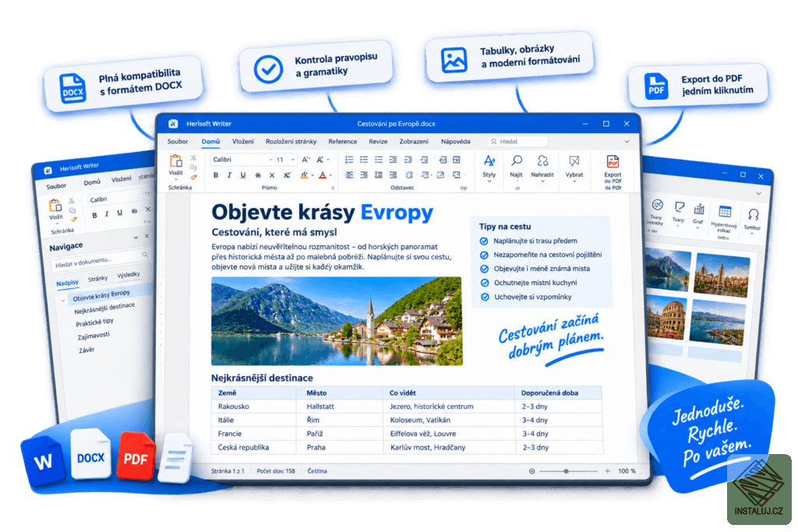Select Praktické tipy heading in navigation tree
Image resolution: width=798 pixels, height=532 pixels.
click(94, 322)
